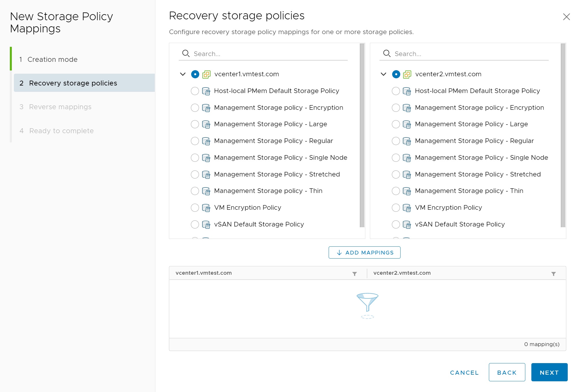The image size is (579, 392).
Task: Click right 'Host-local PMem Default Storage Policy' text
Action: click(x=477, y=91)
